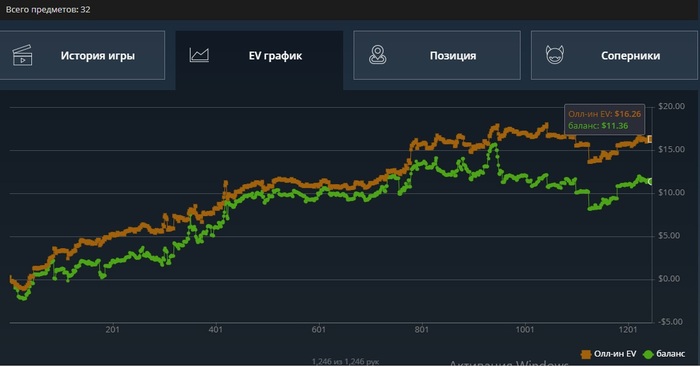Click the 401 x-axis label

(x=216, y=330)
